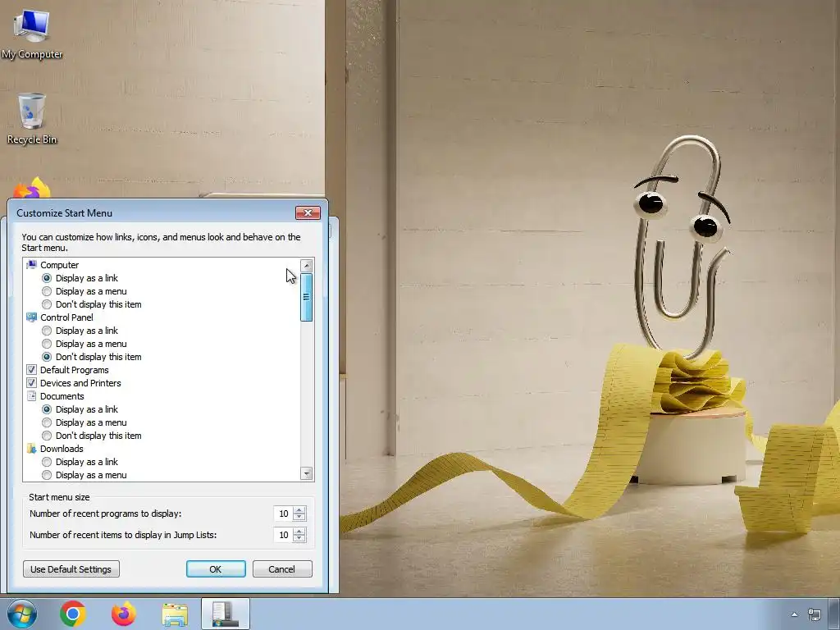Uncheck the Devices and Printers checkbox
The image size is (840, 630).
point(32,383)
